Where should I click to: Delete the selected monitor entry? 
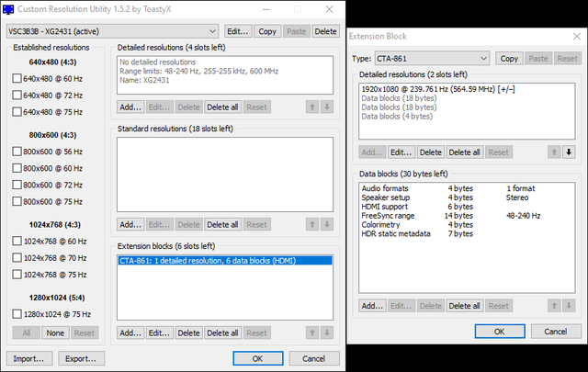pos(325,31)
